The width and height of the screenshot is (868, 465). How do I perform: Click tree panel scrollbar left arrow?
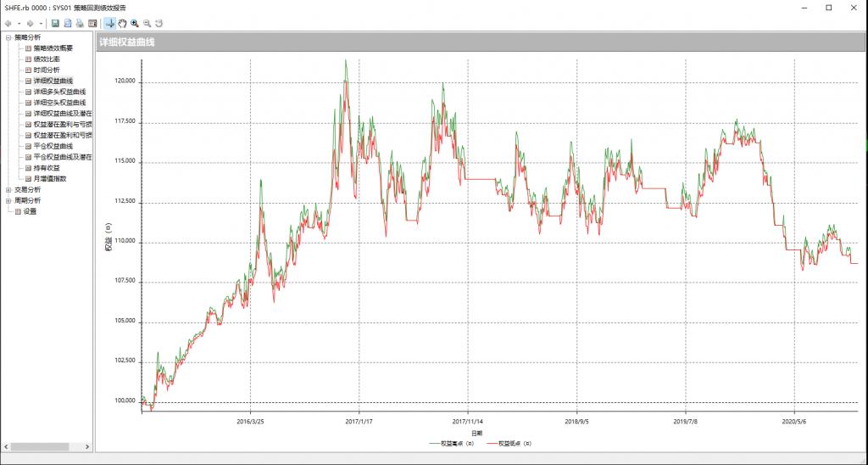click(x=7, y=446)
